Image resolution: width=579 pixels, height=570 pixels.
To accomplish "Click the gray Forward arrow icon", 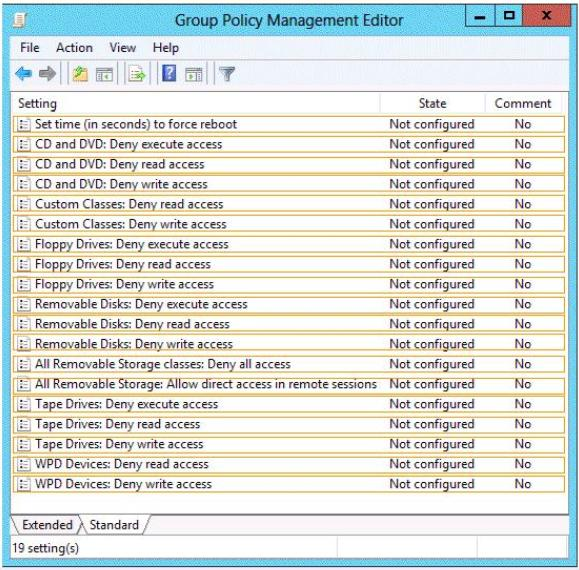I will [x=48, y=73].
